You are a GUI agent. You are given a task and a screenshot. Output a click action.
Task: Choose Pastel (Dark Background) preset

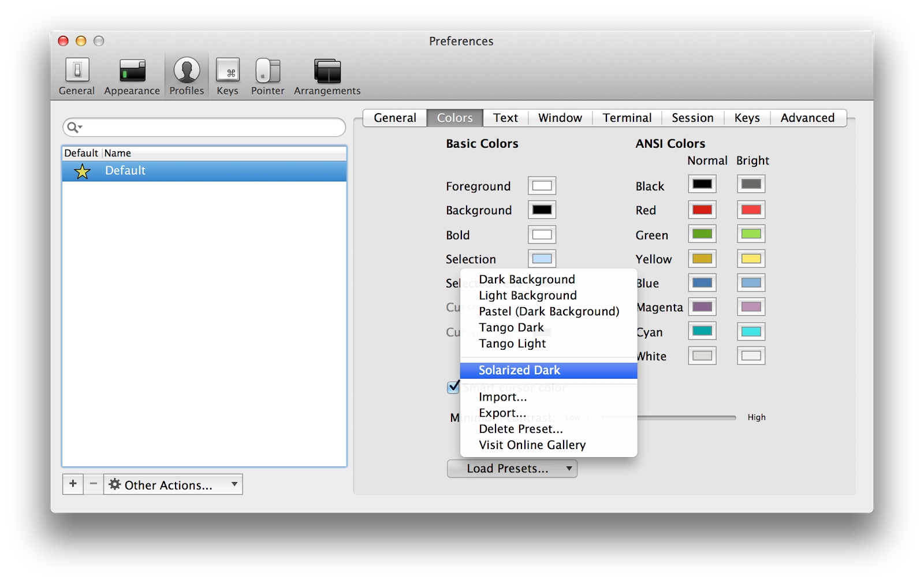[549, 312]
